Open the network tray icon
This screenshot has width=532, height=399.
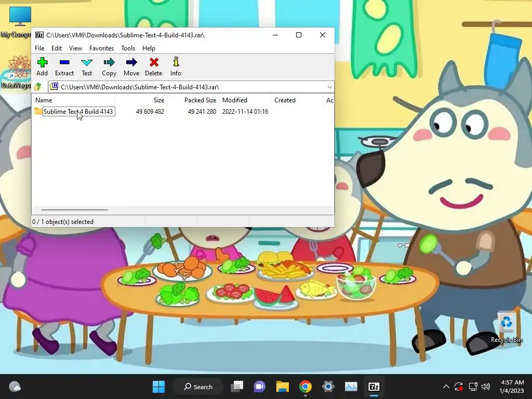(x=473, y=387)
